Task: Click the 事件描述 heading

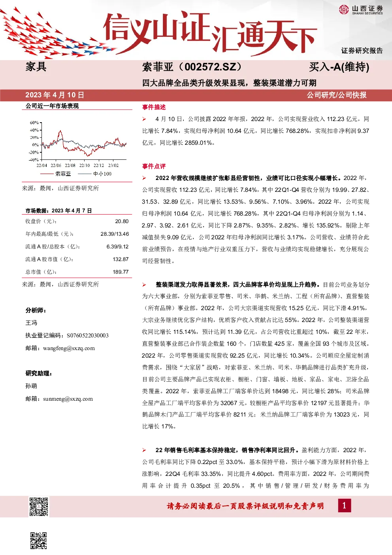Action: pyautogui.click(x=154, y=107)
